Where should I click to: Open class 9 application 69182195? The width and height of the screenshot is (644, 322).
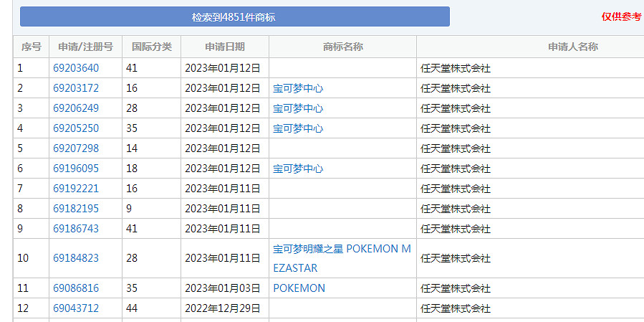[x=76, y=209]
